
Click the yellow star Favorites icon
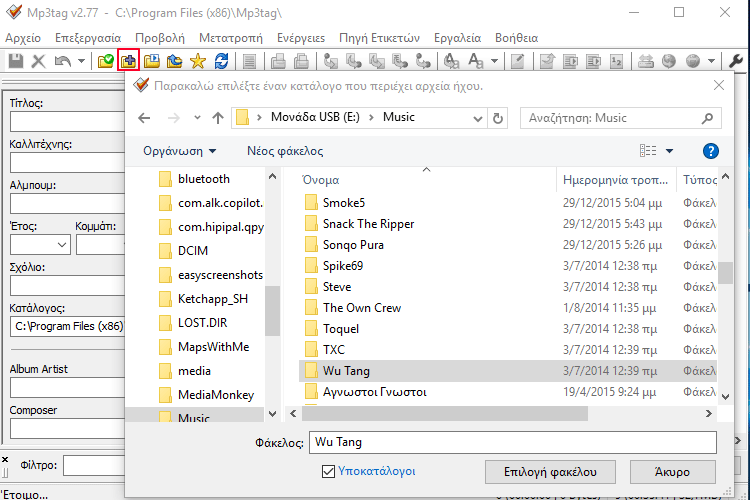click(198, 61)
